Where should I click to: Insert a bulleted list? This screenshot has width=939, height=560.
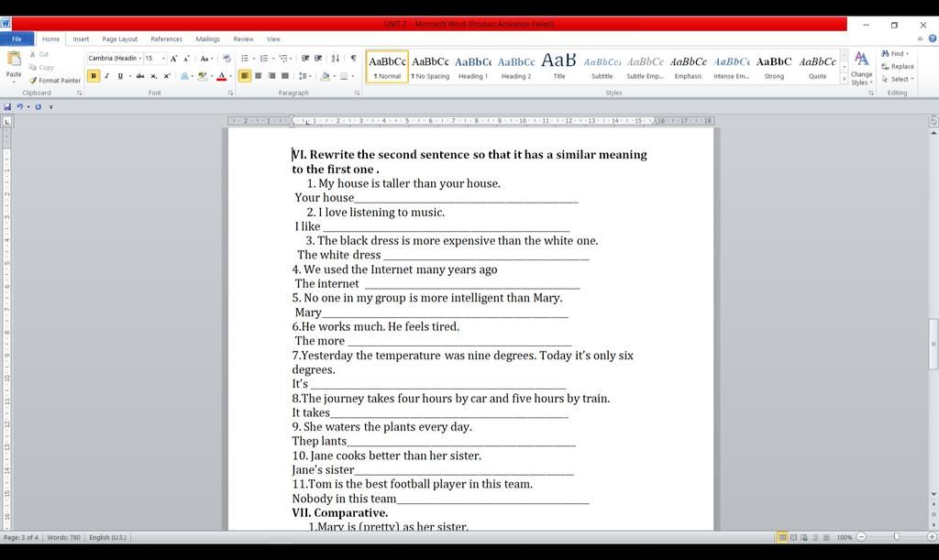click(244, 59)
